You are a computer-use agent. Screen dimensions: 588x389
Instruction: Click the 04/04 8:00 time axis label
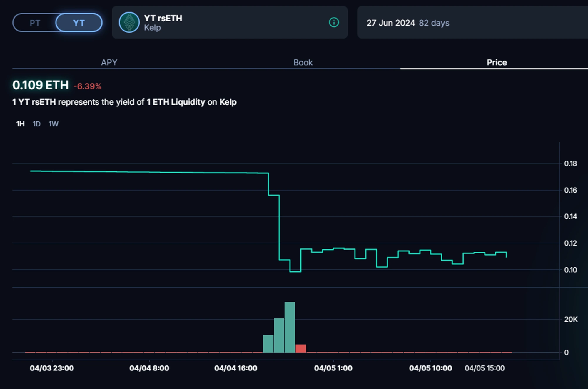(x=149, y=368)
